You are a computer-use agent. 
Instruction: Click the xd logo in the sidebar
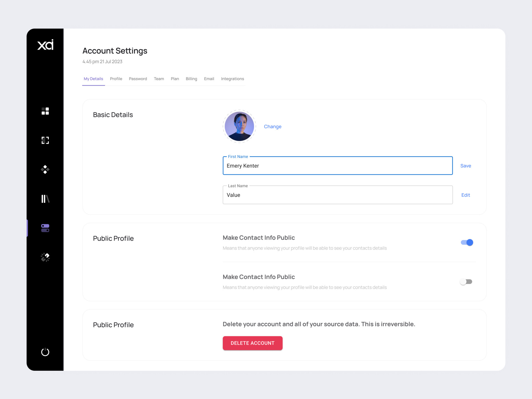[45, 45]
